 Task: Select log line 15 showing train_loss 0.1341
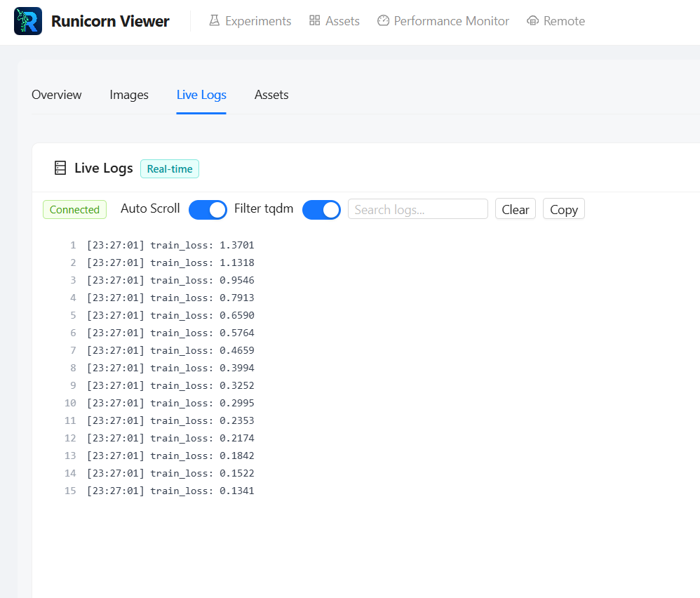click(x=169, y=490)
